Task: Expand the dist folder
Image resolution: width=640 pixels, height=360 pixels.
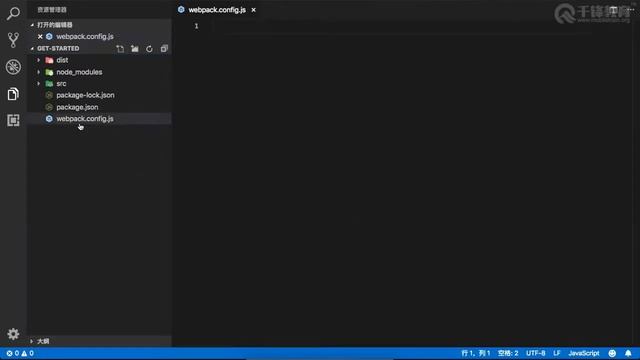Action: [x=39, y=60]
